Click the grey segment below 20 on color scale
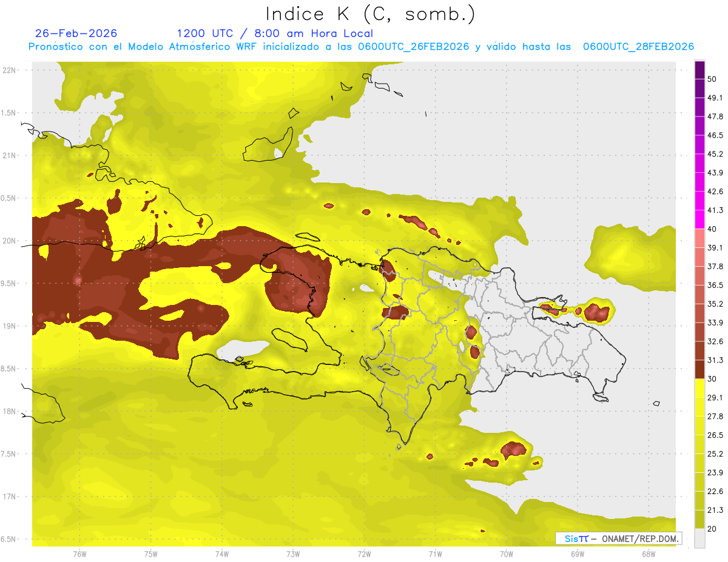This screenshot has width=728, height=562. coord(700,538)
